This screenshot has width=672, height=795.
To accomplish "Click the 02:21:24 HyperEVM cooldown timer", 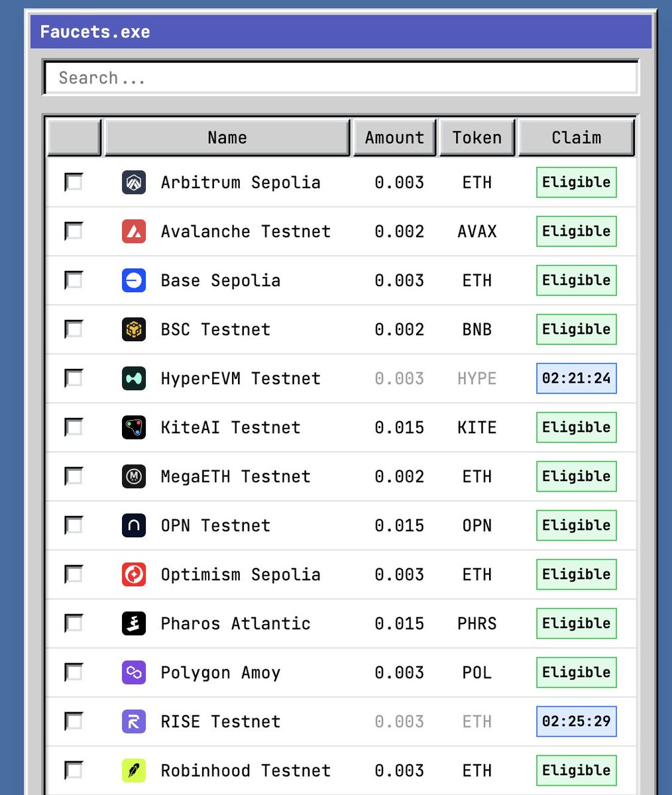I will click(577, 378).
